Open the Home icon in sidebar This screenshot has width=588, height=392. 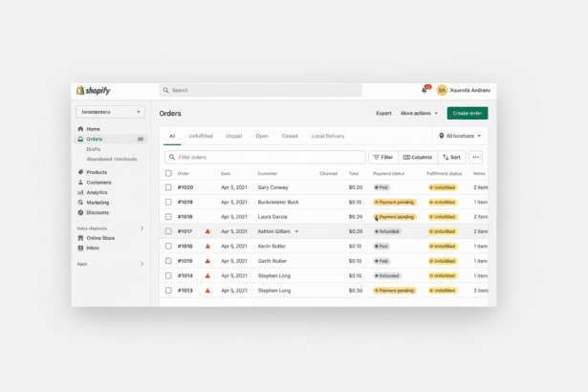point(80,128)
